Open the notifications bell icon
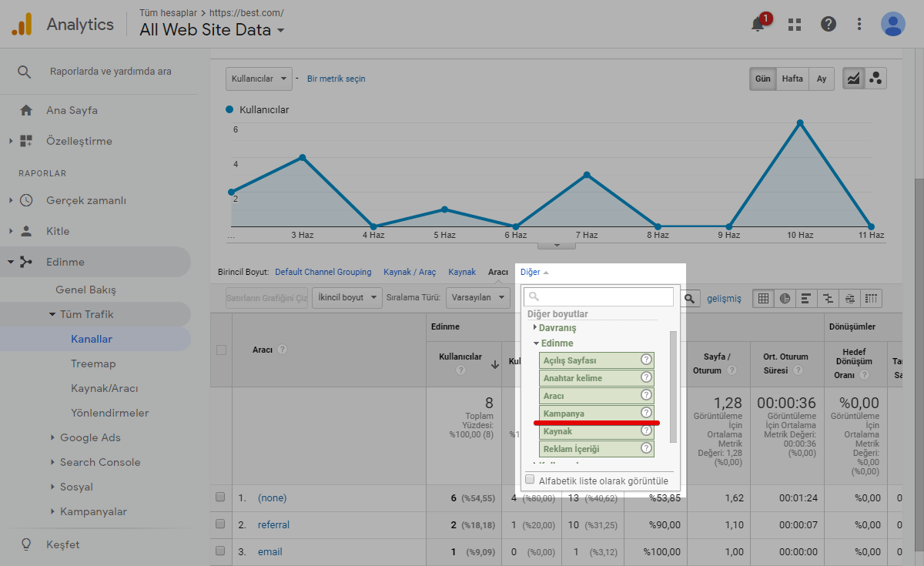 [x=758, y=24]
